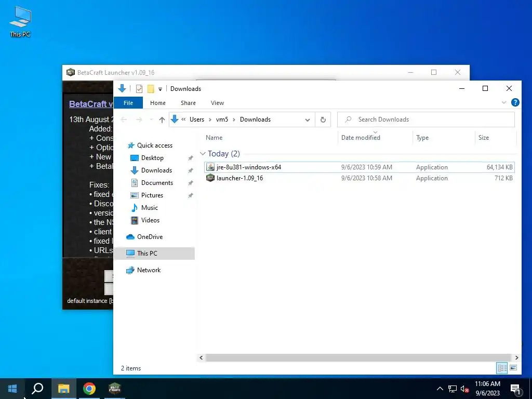Expand the ribbon with chevron arrow

coord(504,102)
